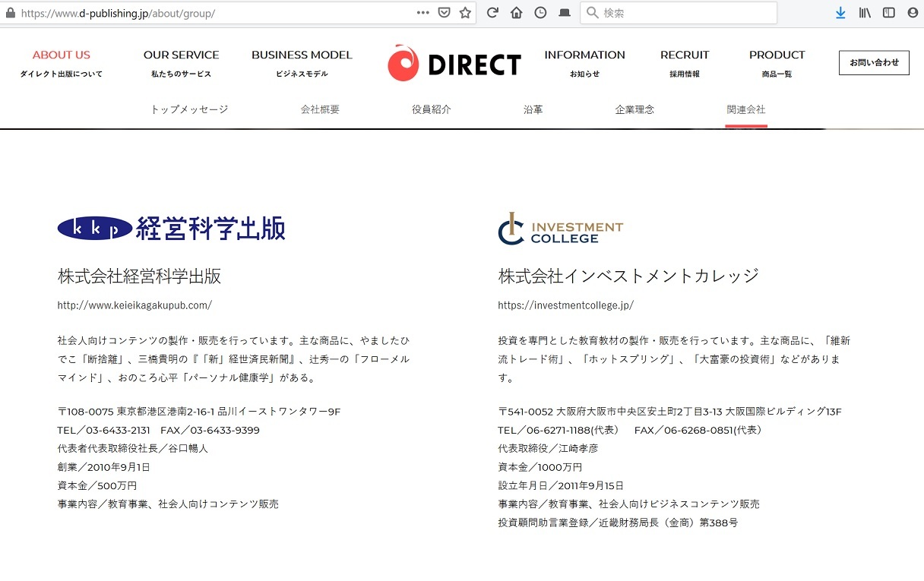Image resolution: width=924 pixels, height=581 pixels.
Task: Click the lock icon in address bar
Action: pyautogui.click(x=10, y=13)
